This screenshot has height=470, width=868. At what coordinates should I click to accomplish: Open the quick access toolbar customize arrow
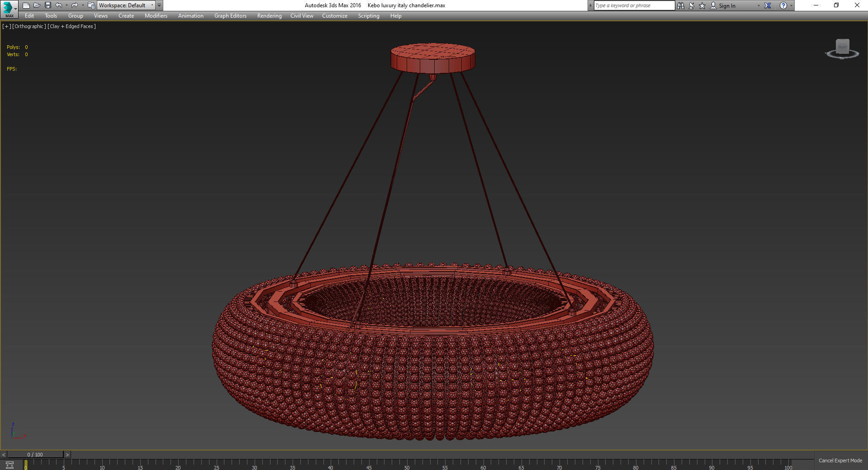159,5
